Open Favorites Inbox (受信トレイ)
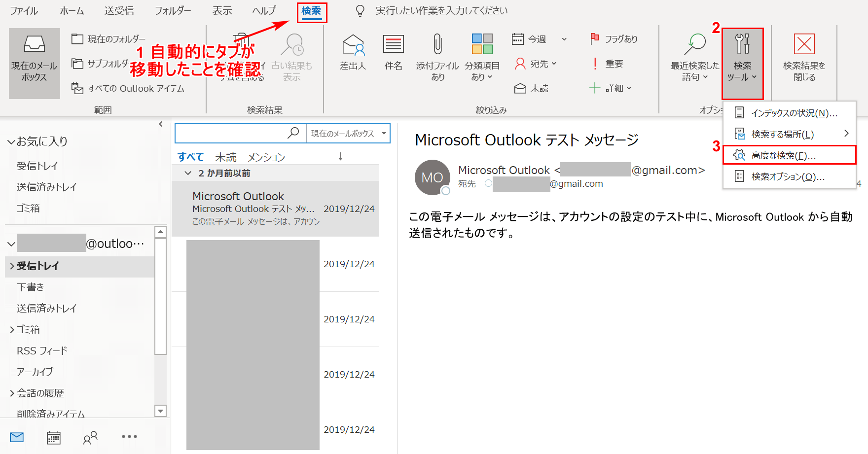 coord(37,166)
